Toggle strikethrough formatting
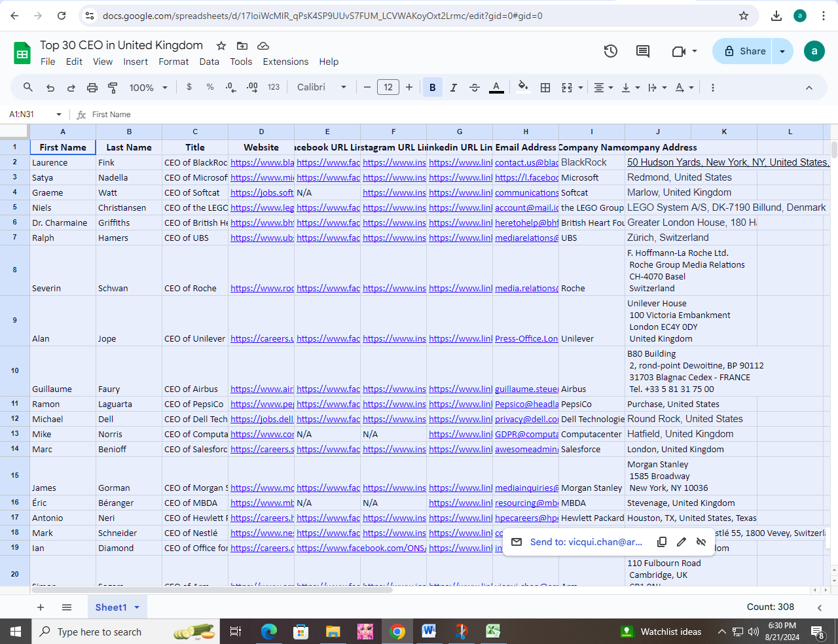 pos(475,87)
